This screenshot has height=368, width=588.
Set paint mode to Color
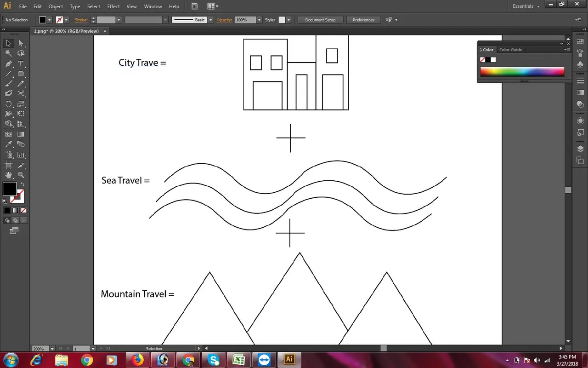7,210
